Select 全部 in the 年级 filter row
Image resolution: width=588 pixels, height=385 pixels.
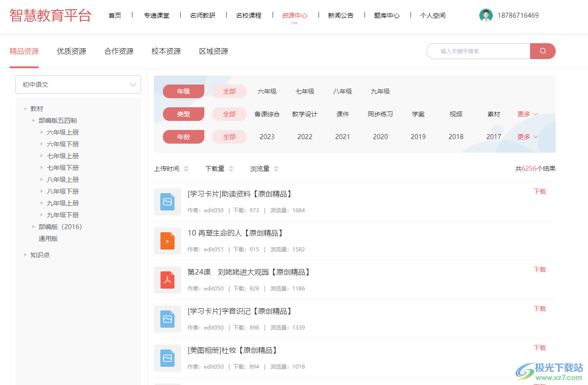click(229, 91)
